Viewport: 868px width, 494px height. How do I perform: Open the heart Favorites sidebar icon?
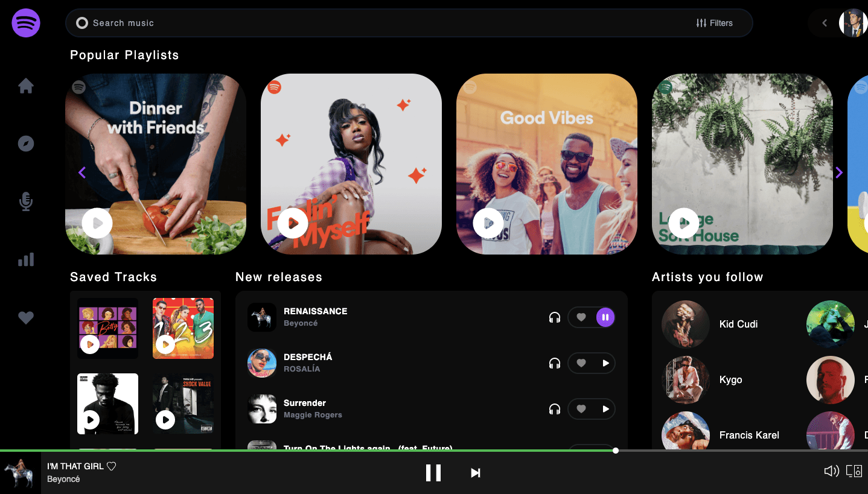pos(26,317)
